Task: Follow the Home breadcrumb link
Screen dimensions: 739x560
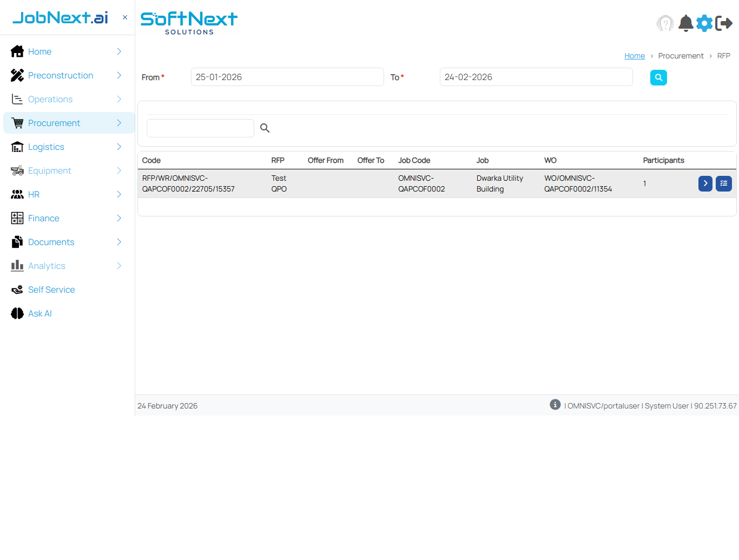Action: [x=634, y=55]
